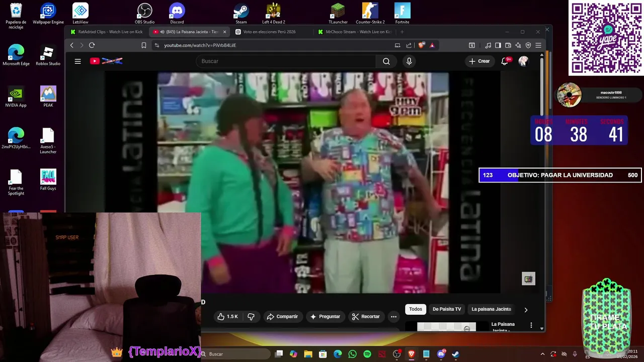Screen dimensions: 644x362
Task: Open the browser main hamburger menu
Action: point(538,45)
